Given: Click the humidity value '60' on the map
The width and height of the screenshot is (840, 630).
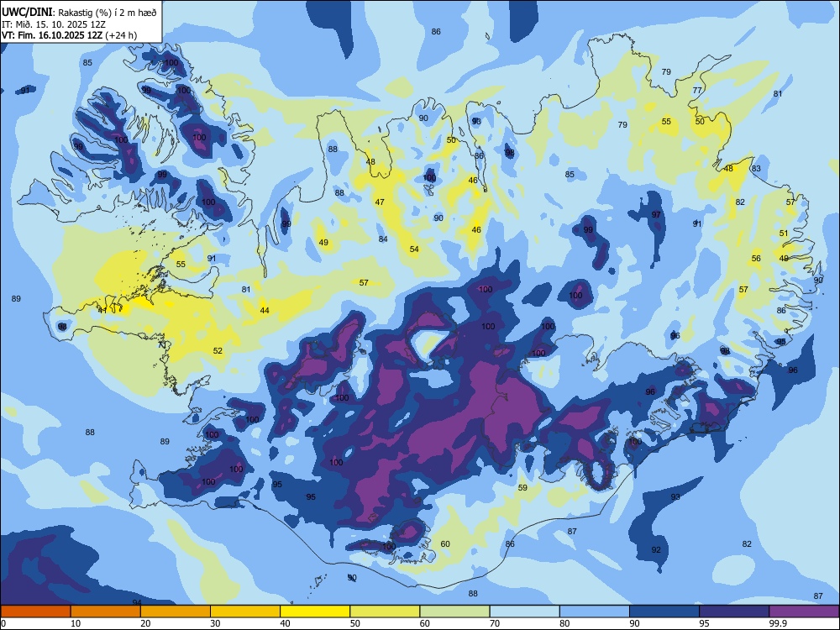Looking at the screenshot, I should (445, 543).
